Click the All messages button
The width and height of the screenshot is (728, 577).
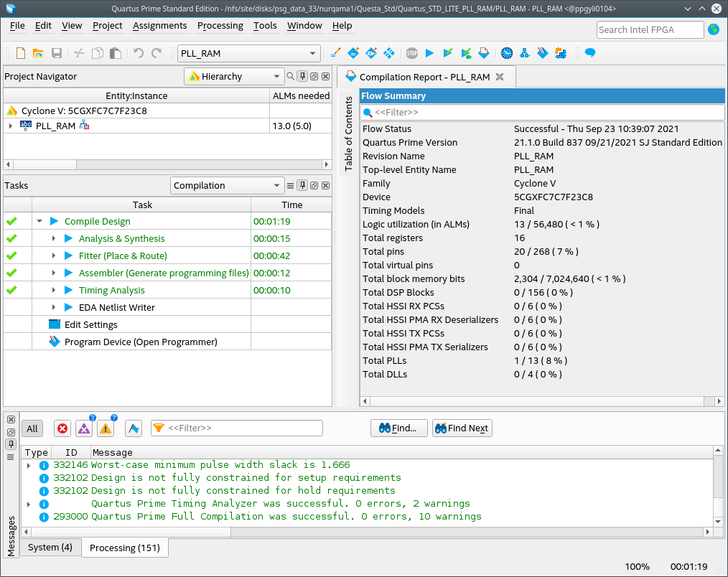[x=32, y=428]
